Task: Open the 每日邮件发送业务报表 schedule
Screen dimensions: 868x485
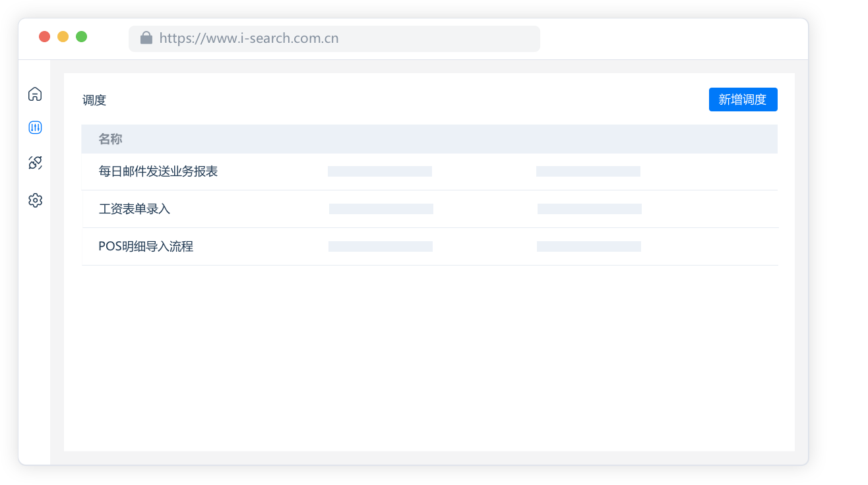Action: click(x=158, y=171)
